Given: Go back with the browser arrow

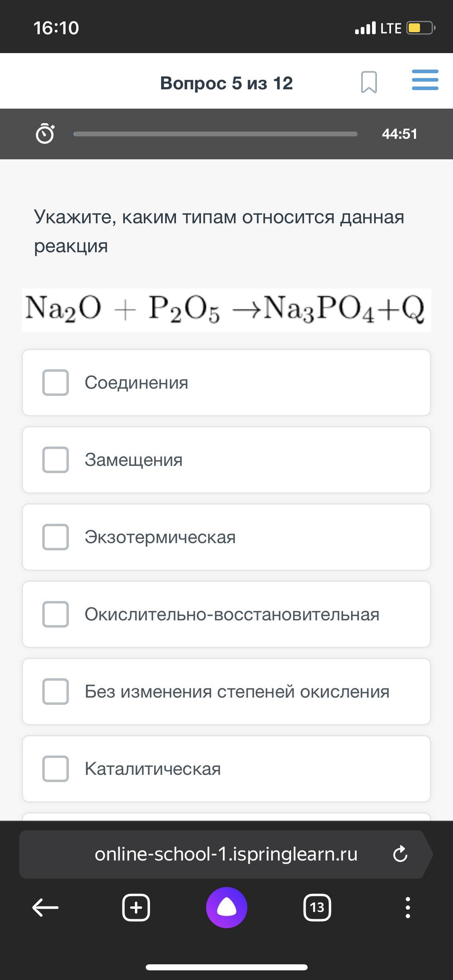Looking at the screenshot, I should (45, 908).
